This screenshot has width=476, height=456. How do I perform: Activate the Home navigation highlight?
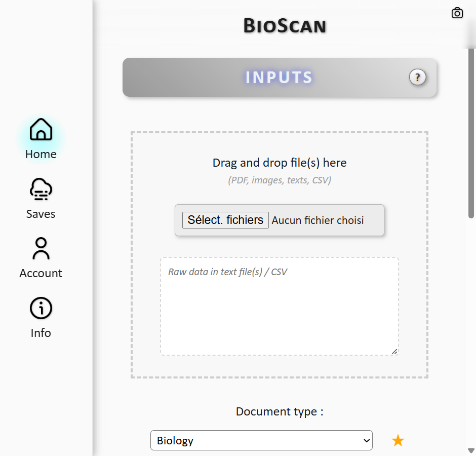coord(41,137)
